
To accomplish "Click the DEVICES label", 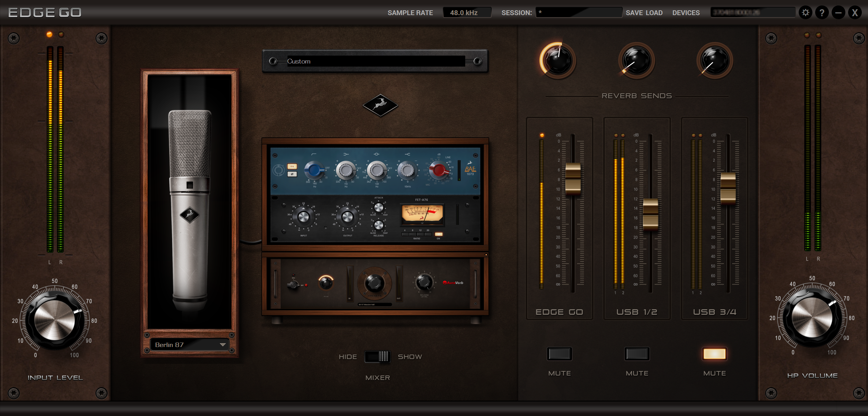I will pyautogui.click(x=686, y=13).
